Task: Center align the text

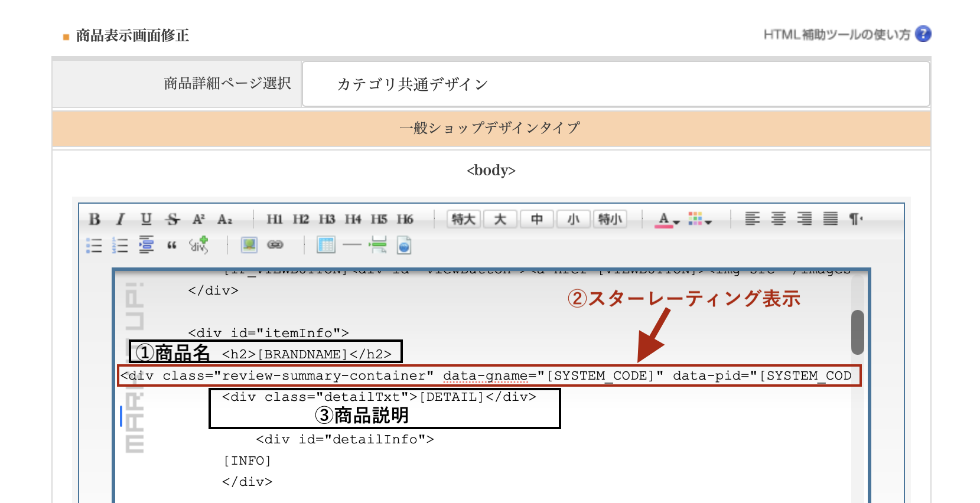Action: tap(779, 219)
